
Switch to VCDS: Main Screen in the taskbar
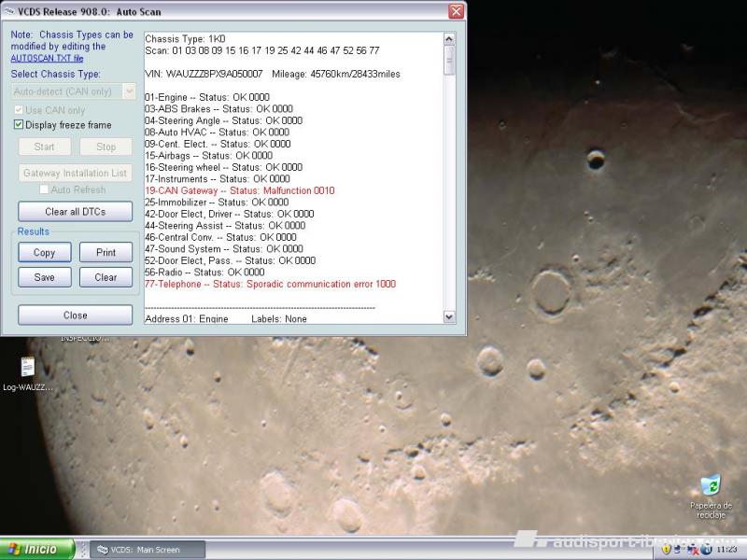(148, 550)
